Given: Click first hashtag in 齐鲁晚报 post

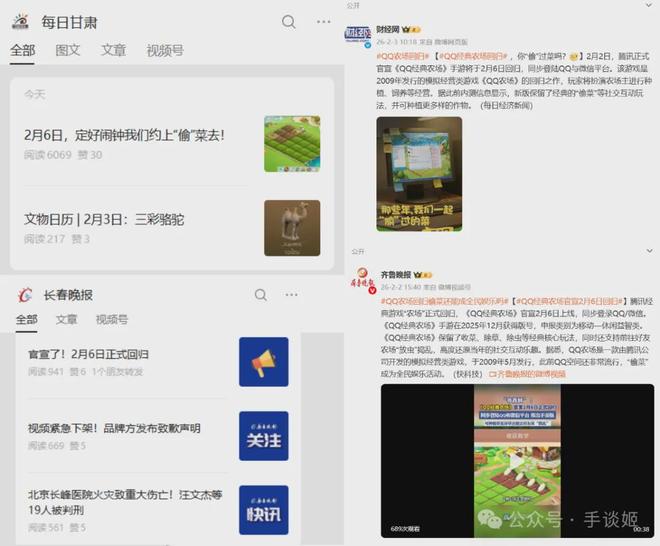Looking at the screenshot, I should (x=444, y=301).
